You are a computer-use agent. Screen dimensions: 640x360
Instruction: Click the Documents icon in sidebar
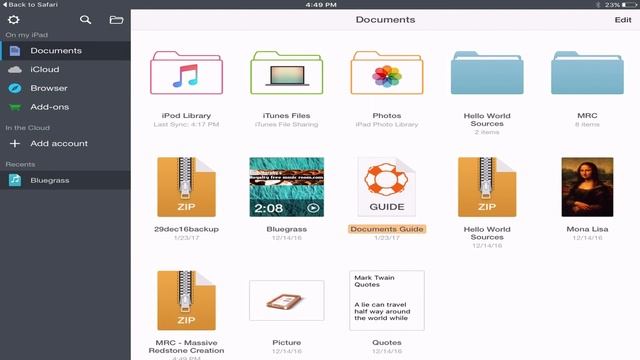pos(15,51)
